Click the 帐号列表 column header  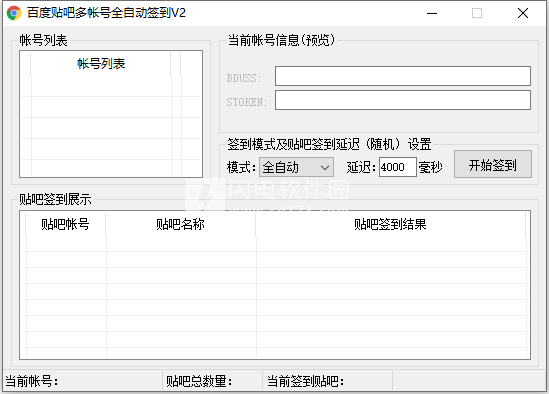coord(101,64)
